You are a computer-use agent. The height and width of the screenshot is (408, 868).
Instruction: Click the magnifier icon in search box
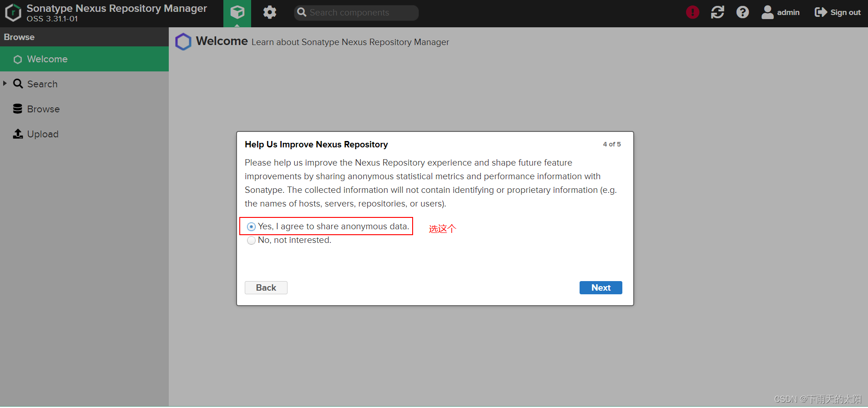302,12
